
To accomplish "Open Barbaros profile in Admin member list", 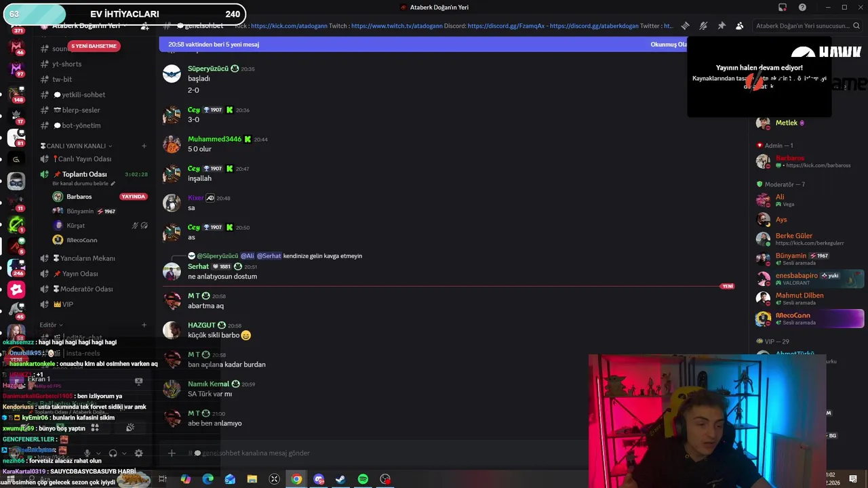I will [x=807, y=161].
